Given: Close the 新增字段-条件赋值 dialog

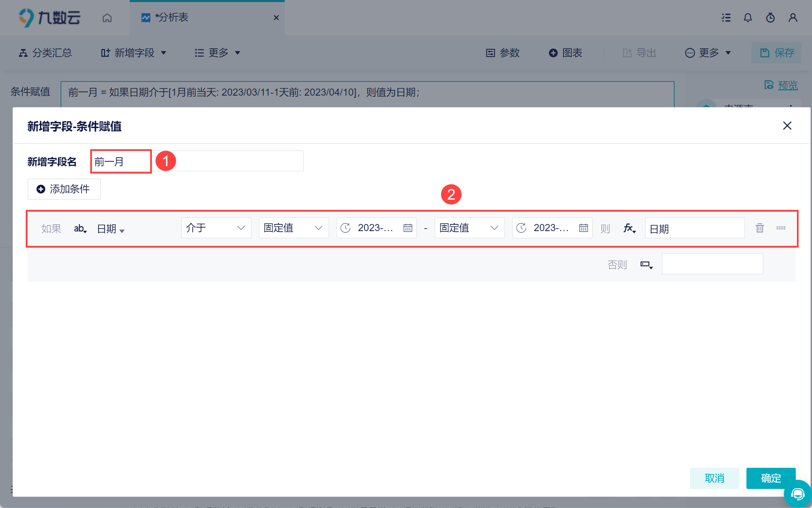Looking at the screenshot, I should (x=787, y=126).
